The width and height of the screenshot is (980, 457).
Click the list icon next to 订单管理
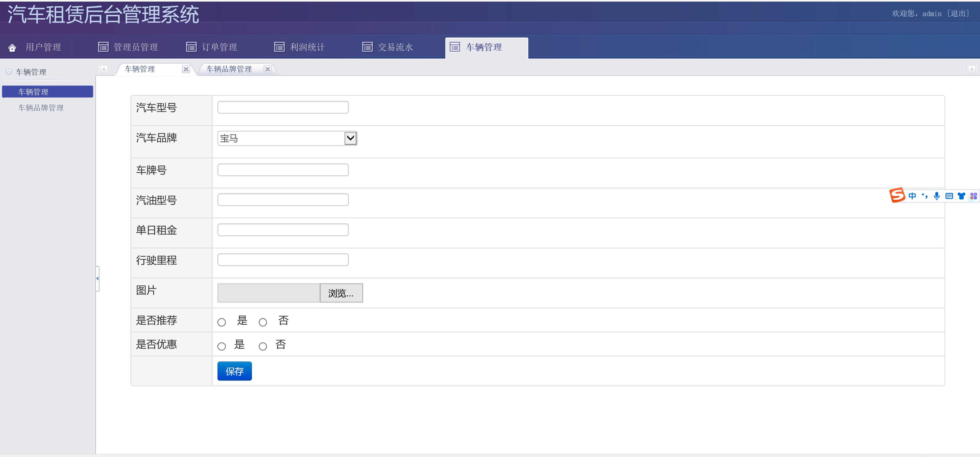click(x=191, y=47)
